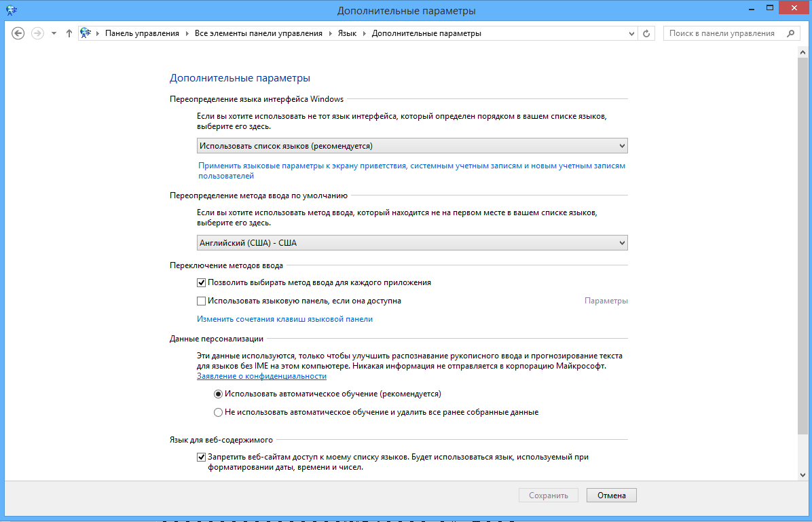Image resolution: width=812 pixels, height=522 pixels.
Task: Click the 'Параметры' link
Action: (606, 301)
